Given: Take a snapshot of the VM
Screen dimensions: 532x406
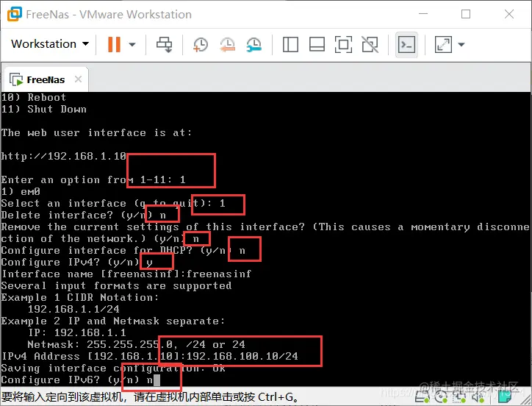Looking at the screenshot, I should click(200, 45).
